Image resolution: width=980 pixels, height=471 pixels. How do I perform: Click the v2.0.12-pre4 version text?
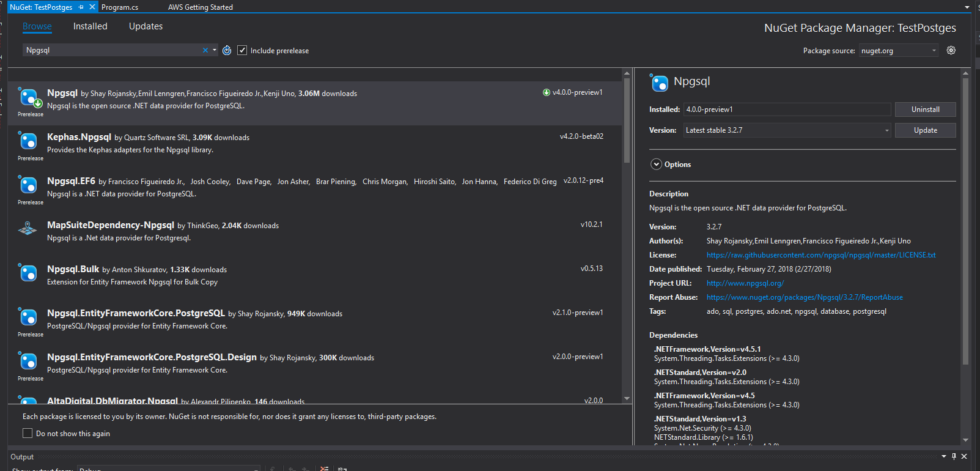tap(583, 180)
